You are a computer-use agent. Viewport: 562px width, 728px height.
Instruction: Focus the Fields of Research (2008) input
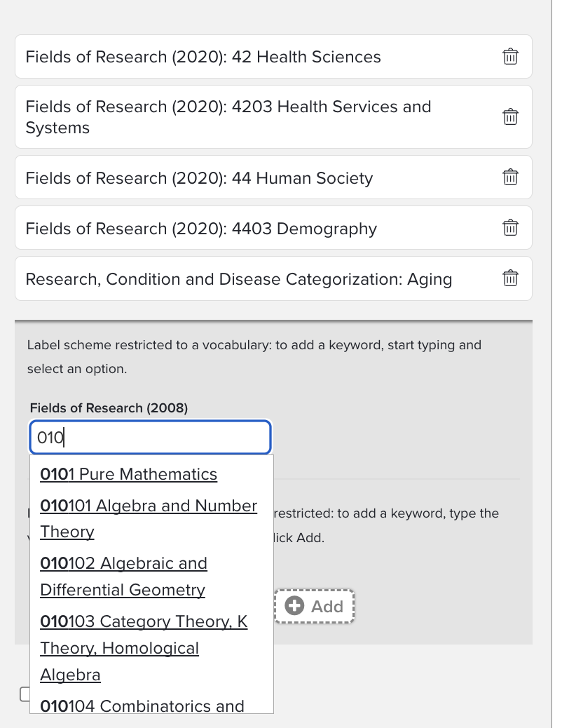150,438
